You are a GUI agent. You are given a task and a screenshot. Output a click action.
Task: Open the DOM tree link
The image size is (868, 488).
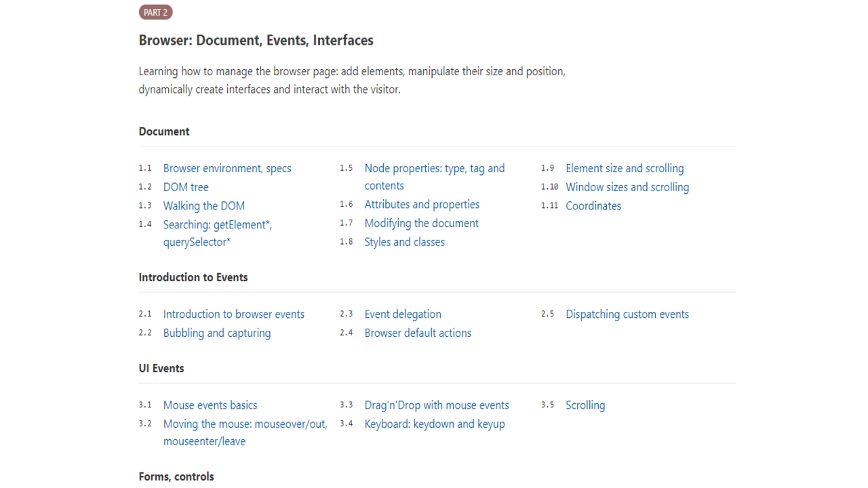pos(186,187)
